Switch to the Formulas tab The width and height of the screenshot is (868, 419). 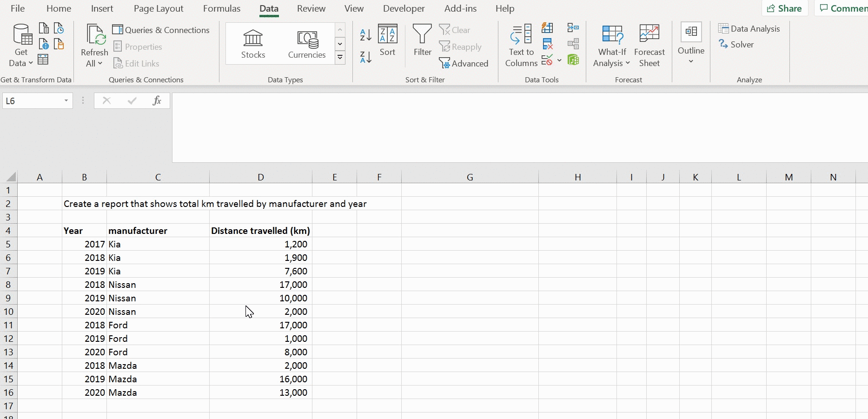pyautogui.click(x=222, y=8)
